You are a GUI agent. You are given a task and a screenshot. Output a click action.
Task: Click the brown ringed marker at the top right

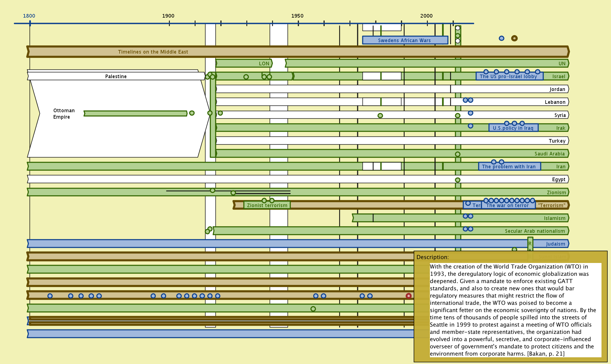tap(514, 38)
